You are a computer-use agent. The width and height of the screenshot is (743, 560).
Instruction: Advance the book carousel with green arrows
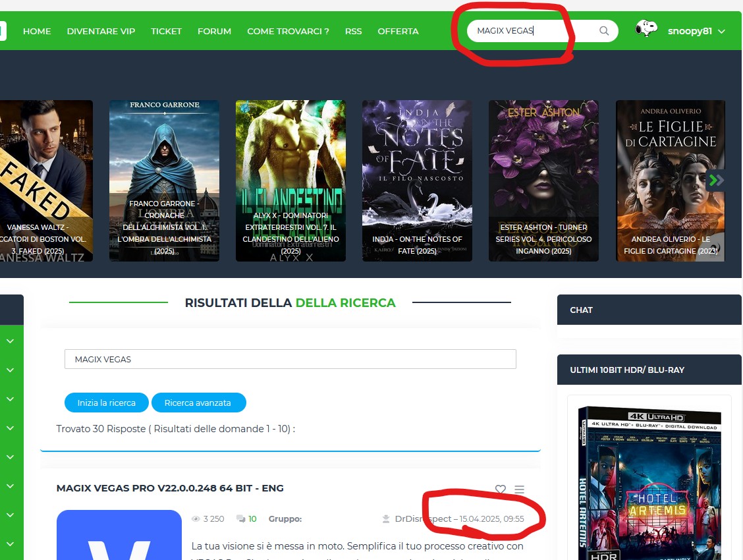[x=715, y=180]
